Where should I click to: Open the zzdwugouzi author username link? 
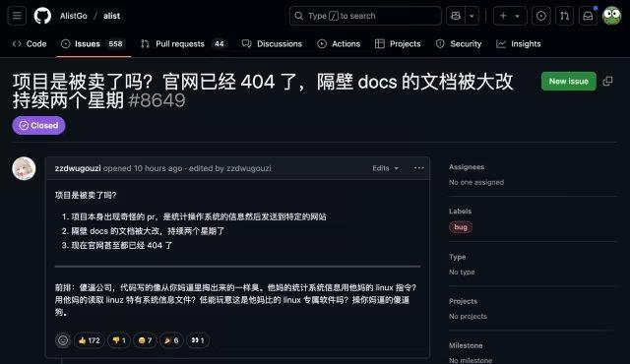pos(78,168)
